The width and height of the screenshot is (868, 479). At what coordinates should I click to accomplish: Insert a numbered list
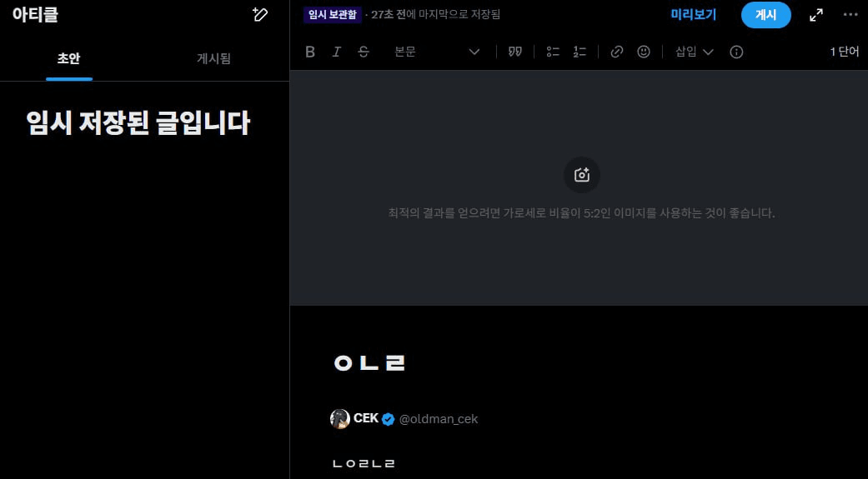point(580,52)
